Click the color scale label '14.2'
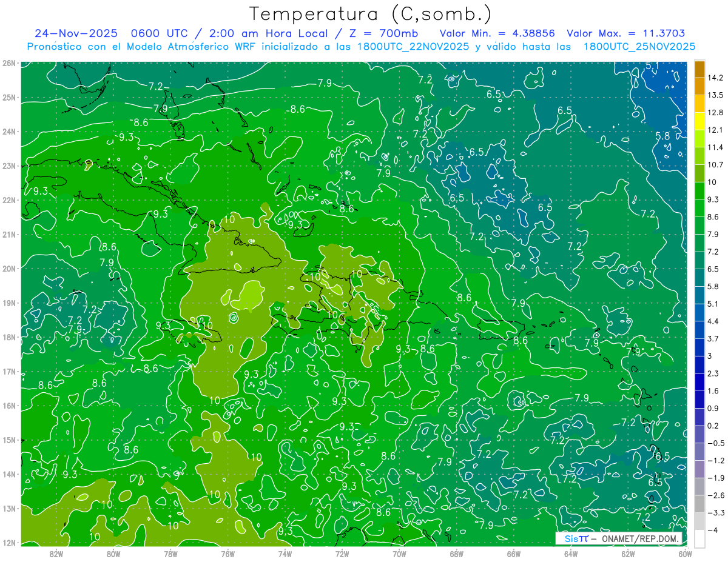The width and height of the screenshot is (728, 562). point(716,78)
